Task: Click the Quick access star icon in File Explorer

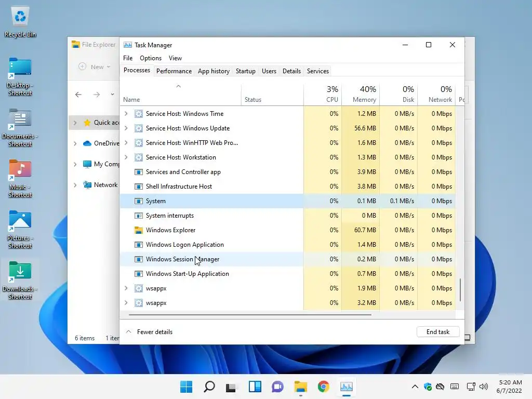Action: coord(87,123)
